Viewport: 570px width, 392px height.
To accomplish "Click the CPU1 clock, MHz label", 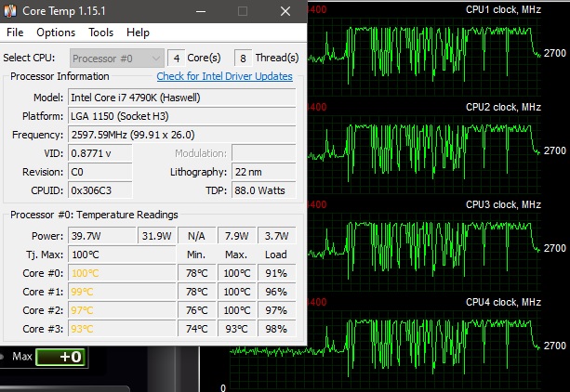I will (503, 9).
